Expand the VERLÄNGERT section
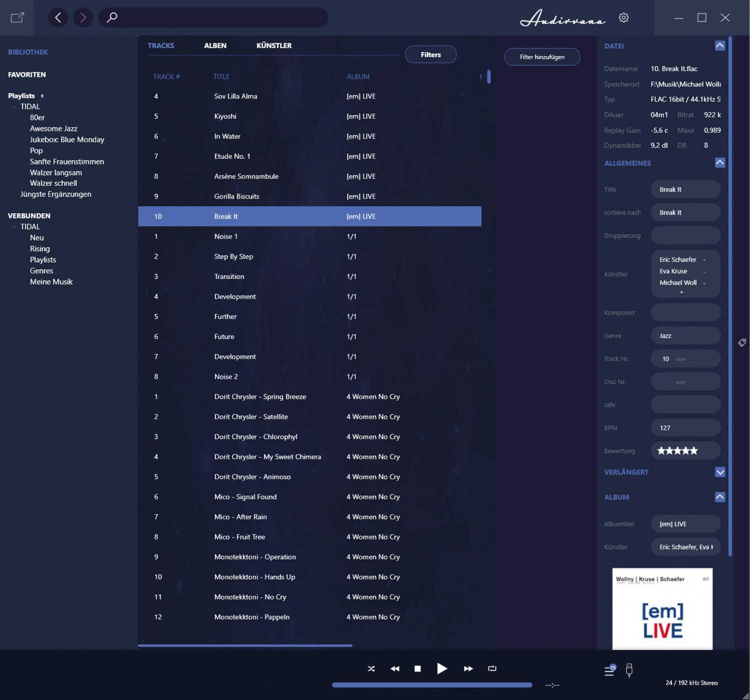Image resolution: width=750 pixels, height=700 pixels. click(x=720, y=472)
